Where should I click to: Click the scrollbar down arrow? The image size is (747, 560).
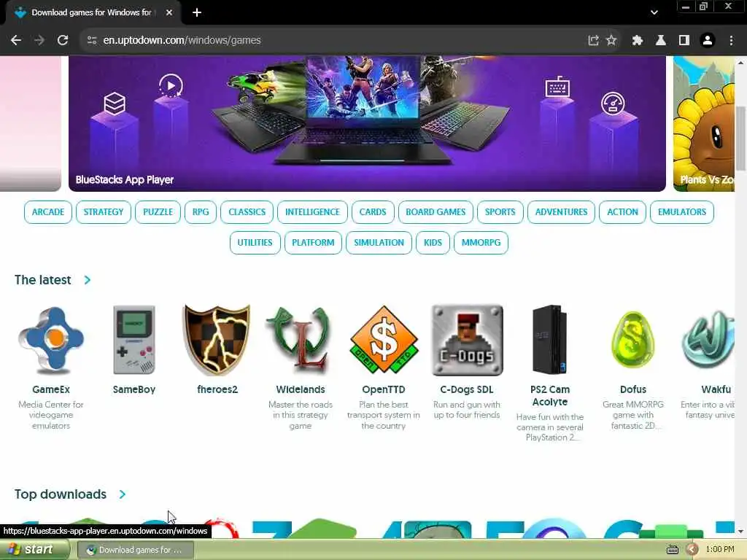point(740,532)
